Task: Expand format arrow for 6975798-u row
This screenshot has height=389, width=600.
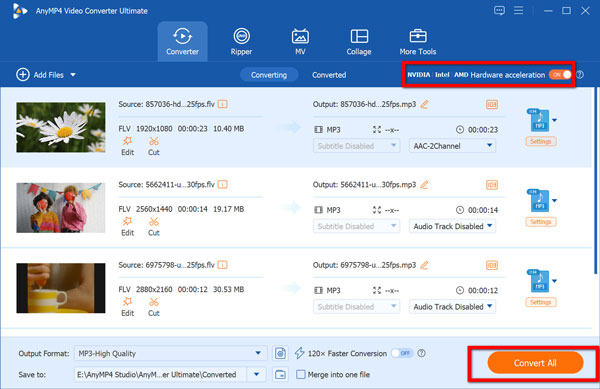Action: click(x=554, y=281)
